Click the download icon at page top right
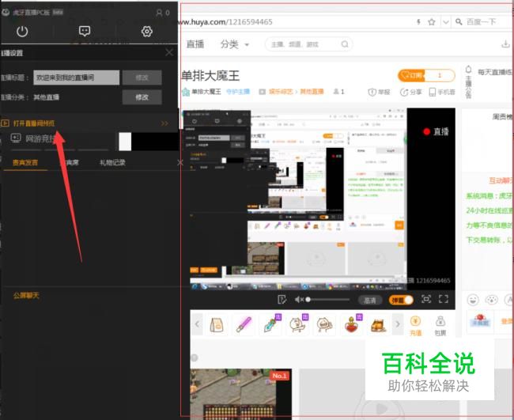Image resolution: width=514 pixels, height=420 pixels. coord(506,44)
